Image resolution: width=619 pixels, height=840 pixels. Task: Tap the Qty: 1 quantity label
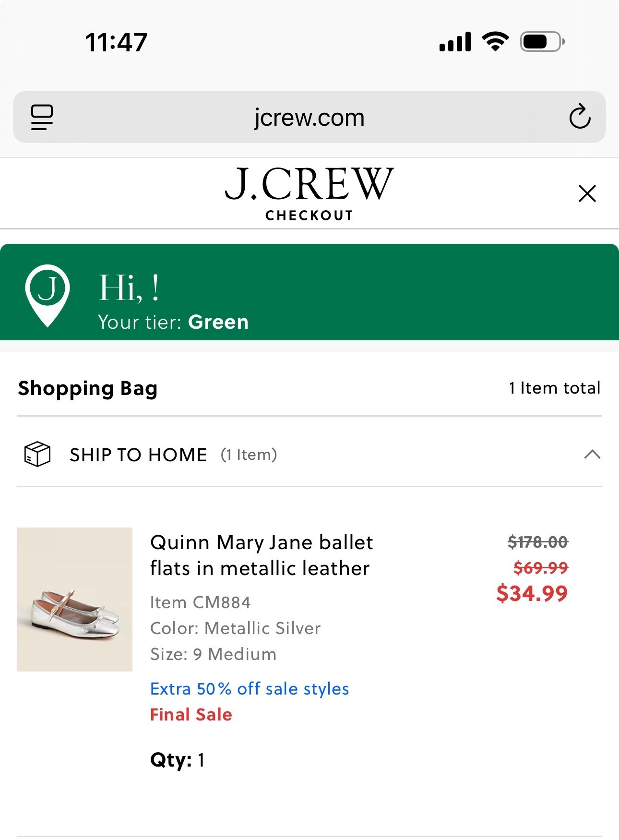(x=178, y=760)
